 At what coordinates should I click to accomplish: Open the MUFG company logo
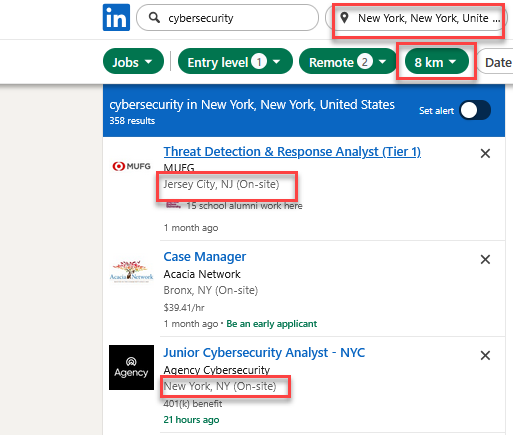click(x=132, y=166)
